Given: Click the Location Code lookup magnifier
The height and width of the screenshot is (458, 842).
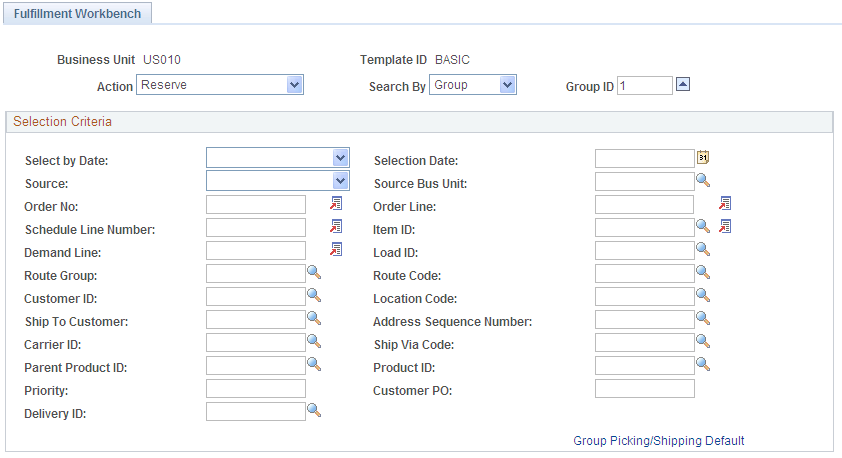Looking at the screenshot, I should click(703, 296).
